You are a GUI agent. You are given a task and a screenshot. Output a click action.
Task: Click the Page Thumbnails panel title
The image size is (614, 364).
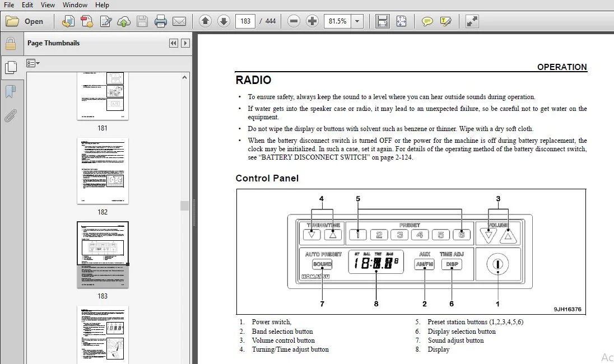point(53,43)
